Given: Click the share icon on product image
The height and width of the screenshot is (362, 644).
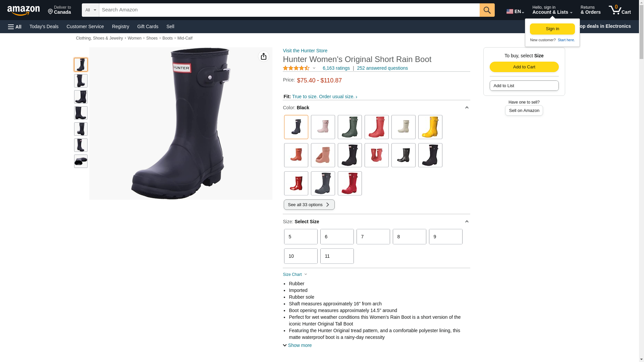Looking at the screenshot, I should [264, 56].
